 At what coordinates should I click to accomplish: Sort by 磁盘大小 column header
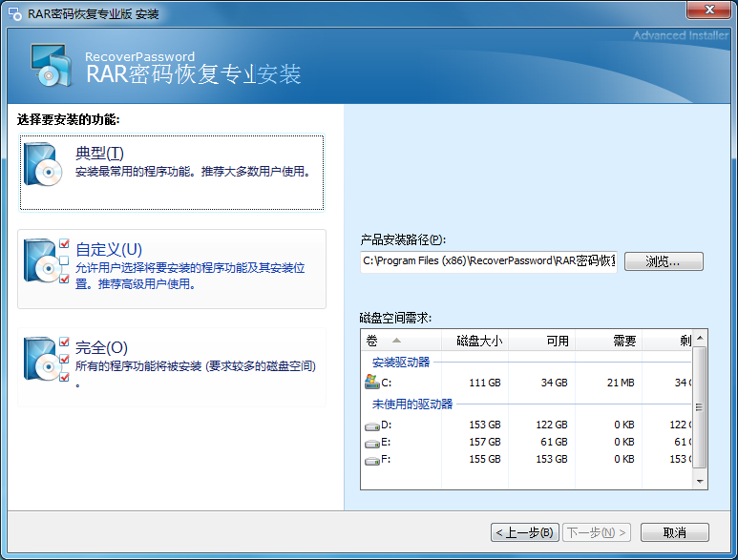click(x=474, y=341)
